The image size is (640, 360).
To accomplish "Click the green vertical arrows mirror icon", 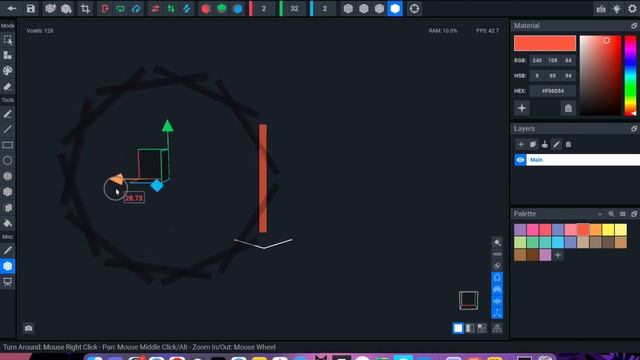I will coord(171,9).
